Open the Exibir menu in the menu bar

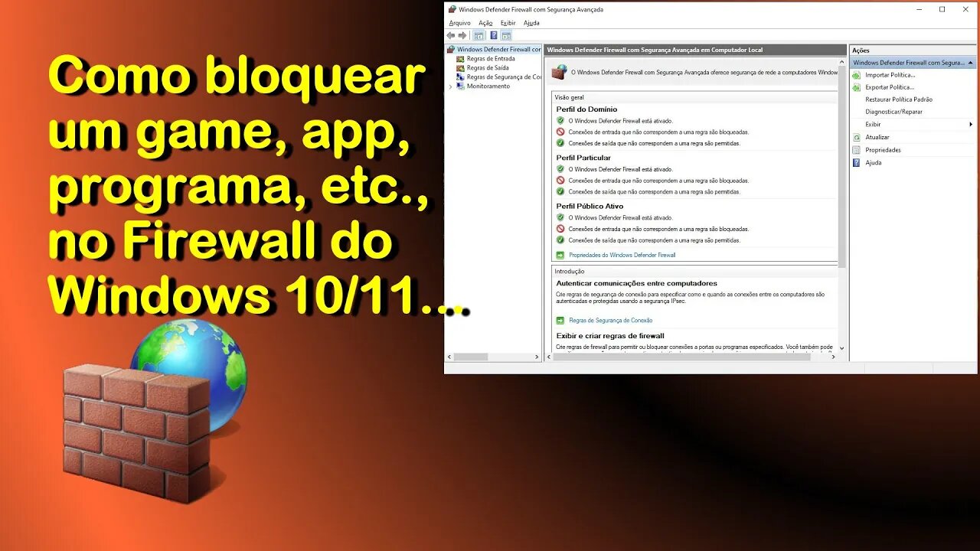point(508,23)
